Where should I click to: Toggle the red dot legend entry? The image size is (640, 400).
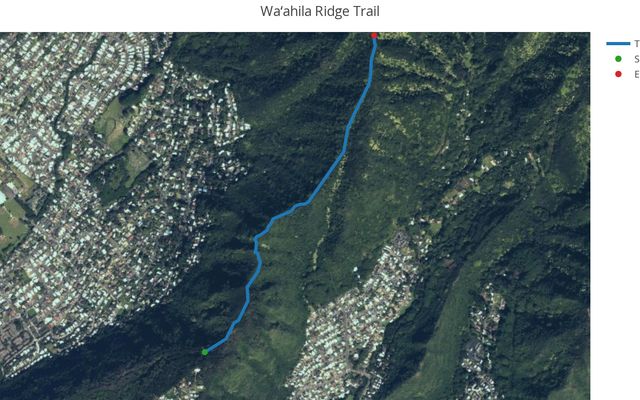coord(623,74)
